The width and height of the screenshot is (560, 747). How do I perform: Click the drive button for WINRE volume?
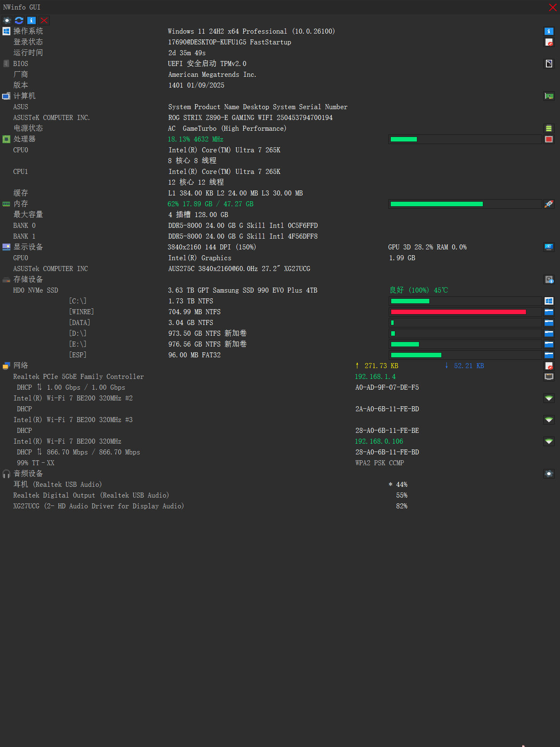coord(549,312)
